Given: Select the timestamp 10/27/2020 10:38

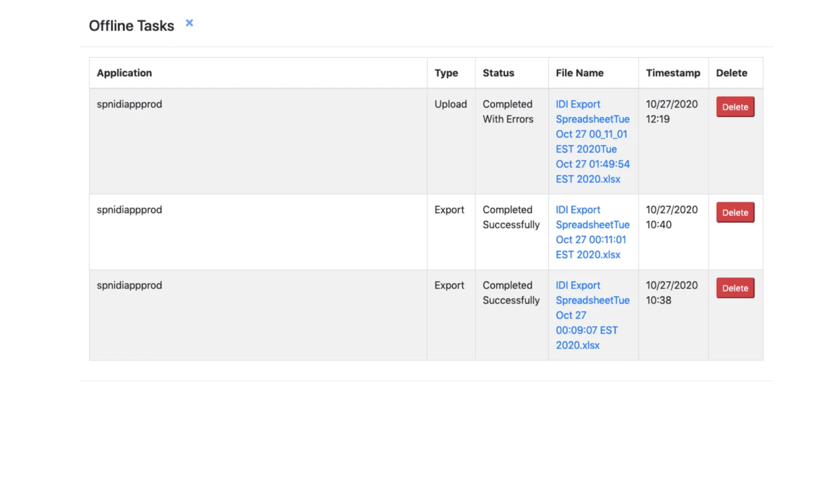Looking at the screenshot, I should pos(672,293).
